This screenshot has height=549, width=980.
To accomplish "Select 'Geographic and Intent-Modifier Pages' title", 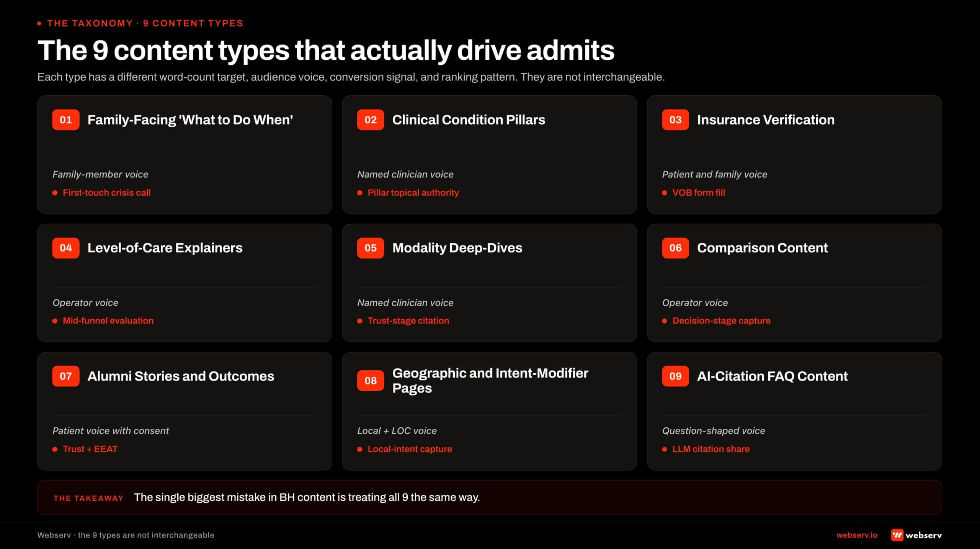I will pyautogui.click(x=490, y=381).
